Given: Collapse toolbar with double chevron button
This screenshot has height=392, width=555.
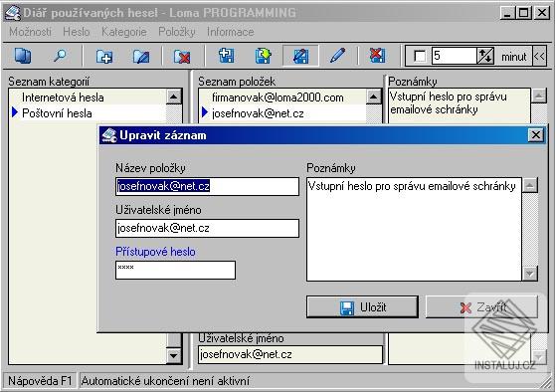Looking at the screenshot, I should coord(539,57).
